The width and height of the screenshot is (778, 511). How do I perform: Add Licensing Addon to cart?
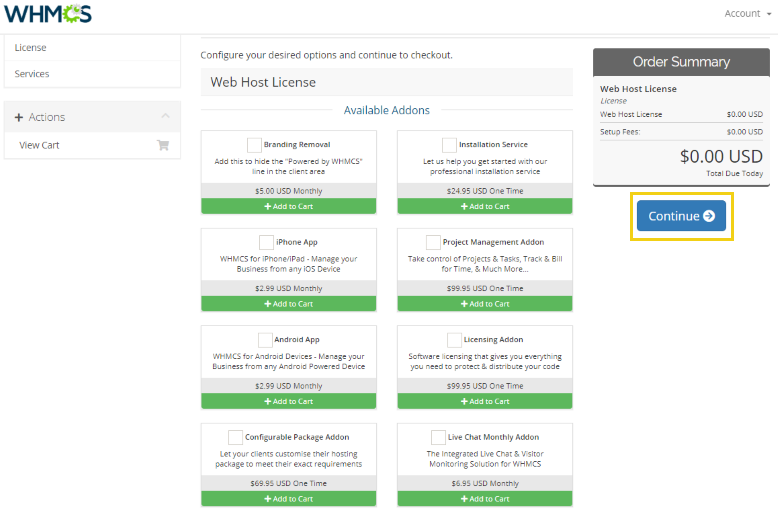[485, 401]
